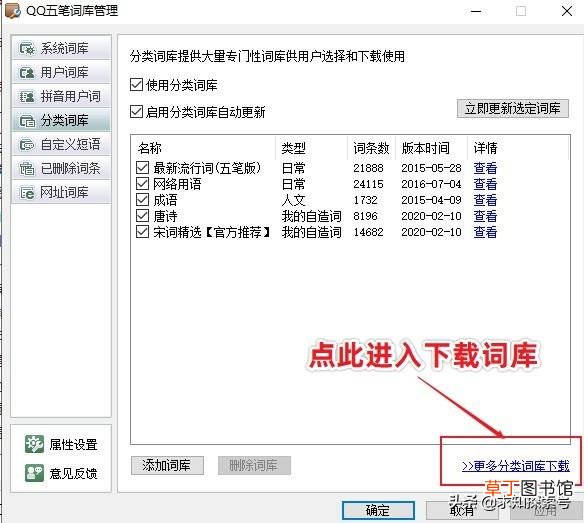Select the 最新流行词(五笔版) row name
584x523 pixels.
coord(207,168)
